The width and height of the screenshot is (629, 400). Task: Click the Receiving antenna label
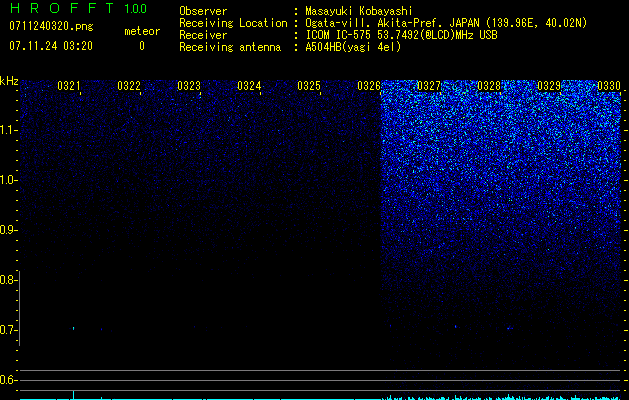[230, 47]
